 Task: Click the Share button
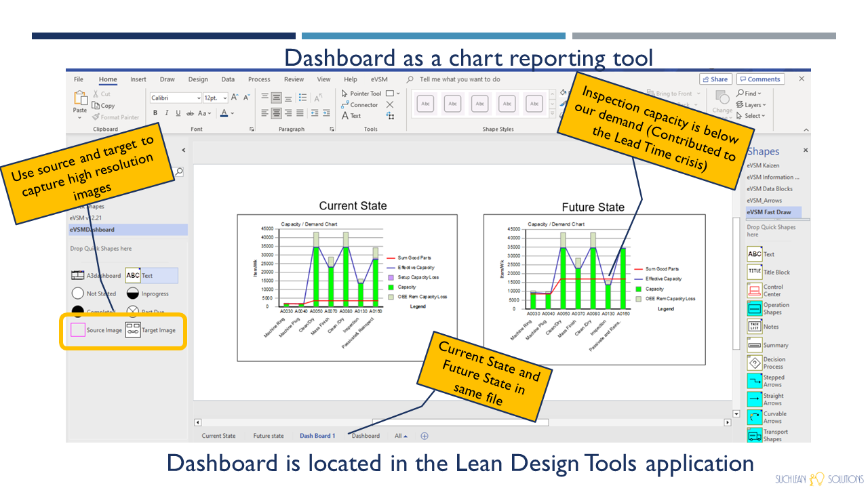click(x=715, y=79)
